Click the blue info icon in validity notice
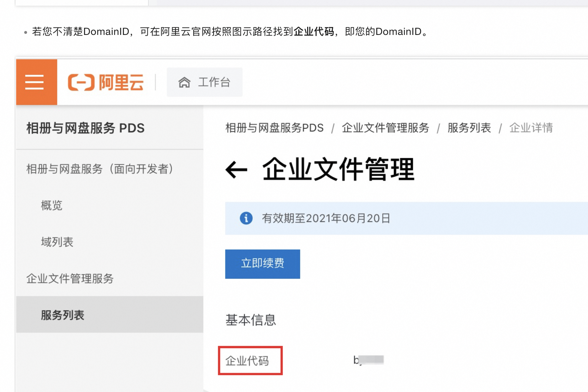Image resolution: width=588 pixels, height=392 pixels. point(246,218)
